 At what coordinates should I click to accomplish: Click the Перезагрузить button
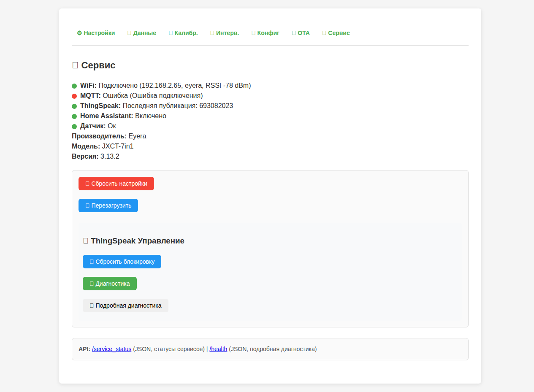pyautogui.click(x=108, y=205)
